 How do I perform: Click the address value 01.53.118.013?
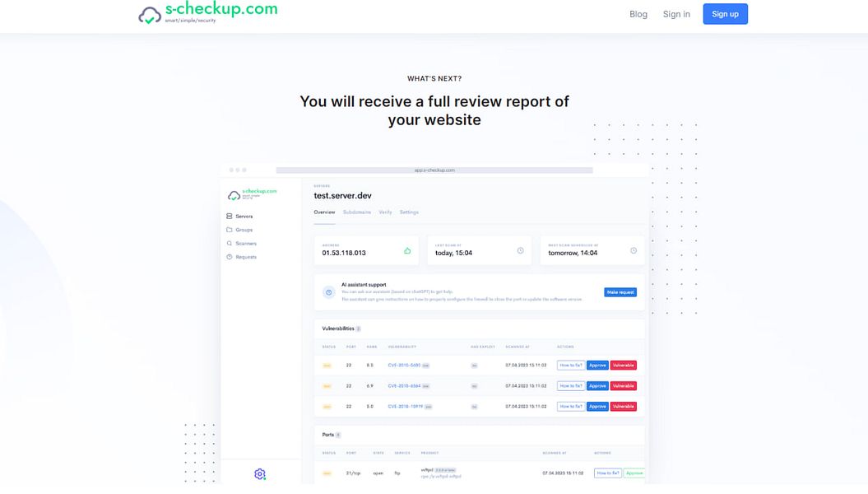(344, 253)
